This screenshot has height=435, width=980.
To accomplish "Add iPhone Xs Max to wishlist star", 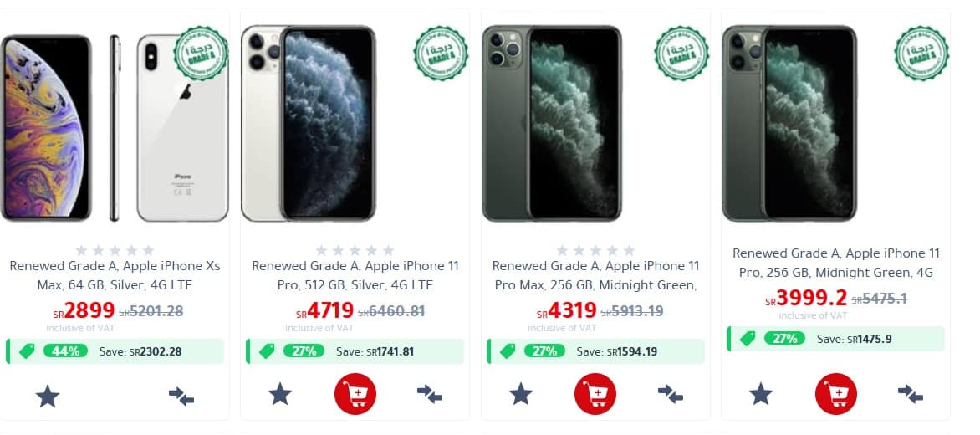I will (48, 396).
